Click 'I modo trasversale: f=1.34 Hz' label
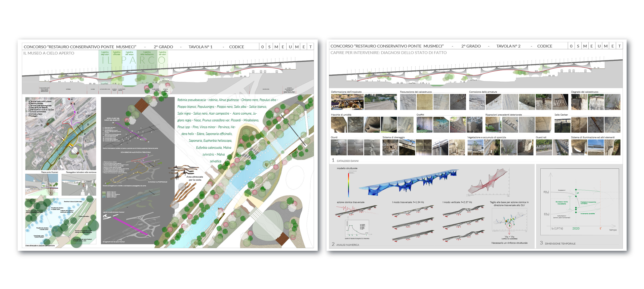The height and width of the screenshot is (289, 644). (408, 202)
